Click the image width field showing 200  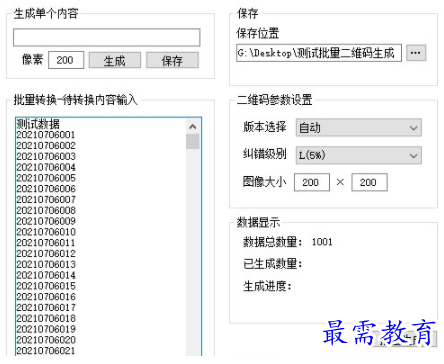(312, 182)
